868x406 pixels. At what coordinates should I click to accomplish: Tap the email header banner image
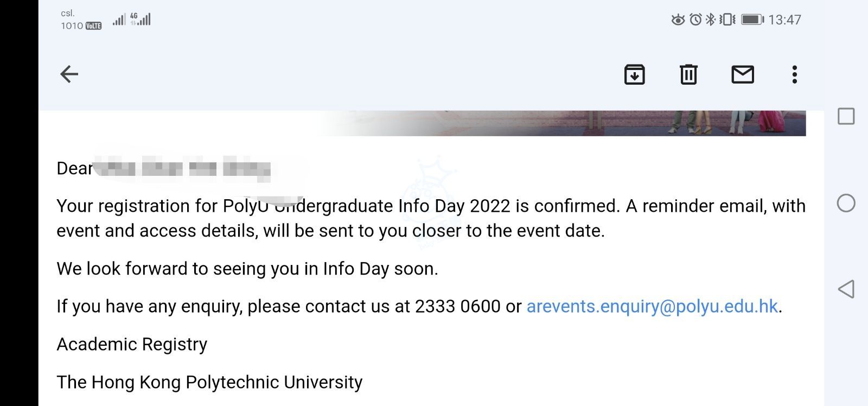pos(564,123)
